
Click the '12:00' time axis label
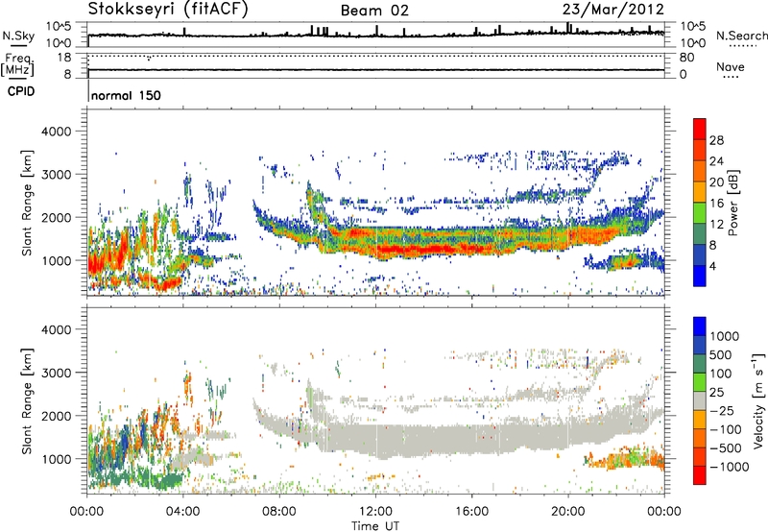376,512
